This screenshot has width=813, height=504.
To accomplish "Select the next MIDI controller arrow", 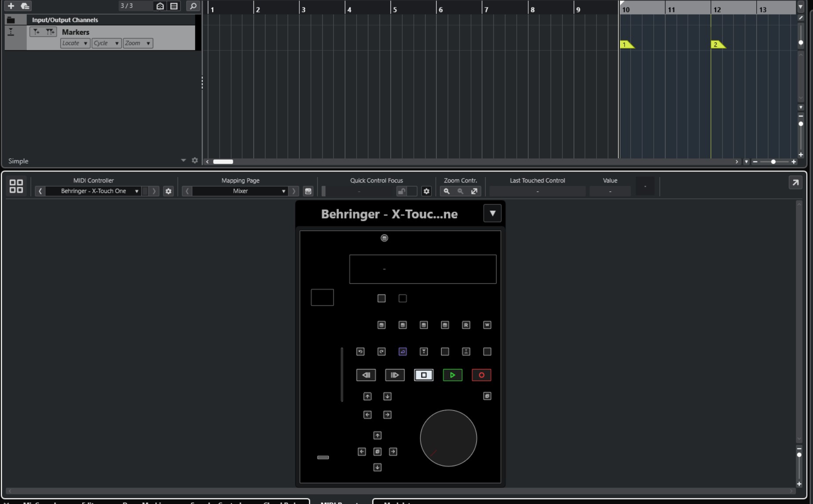I will click(x=154, y=191).
